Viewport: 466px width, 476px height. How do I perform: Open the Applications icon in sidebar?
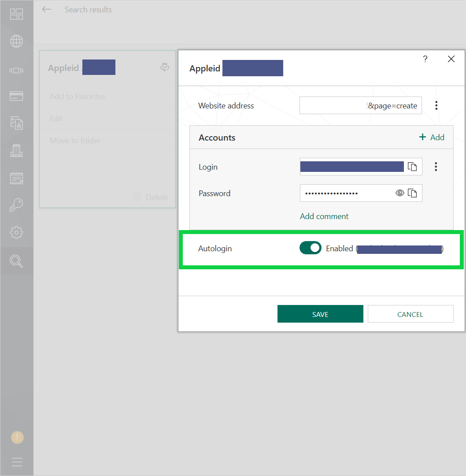(x=16, y=71)
